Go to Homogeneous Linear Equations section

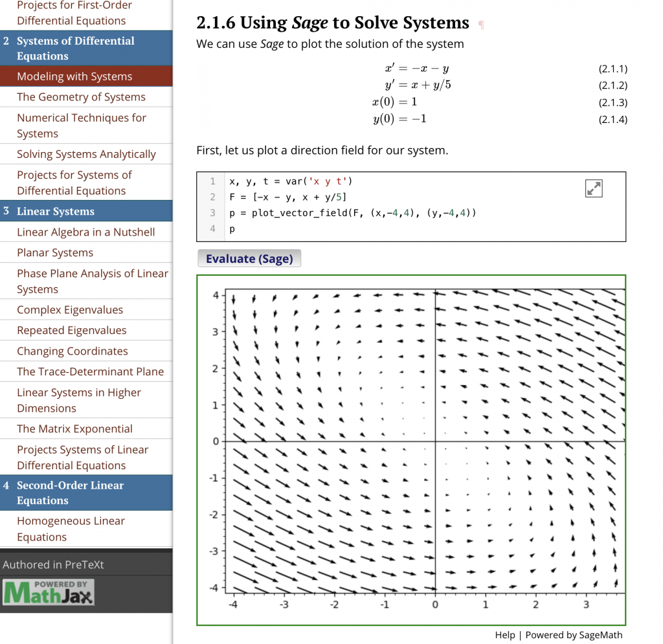[86, 529]
